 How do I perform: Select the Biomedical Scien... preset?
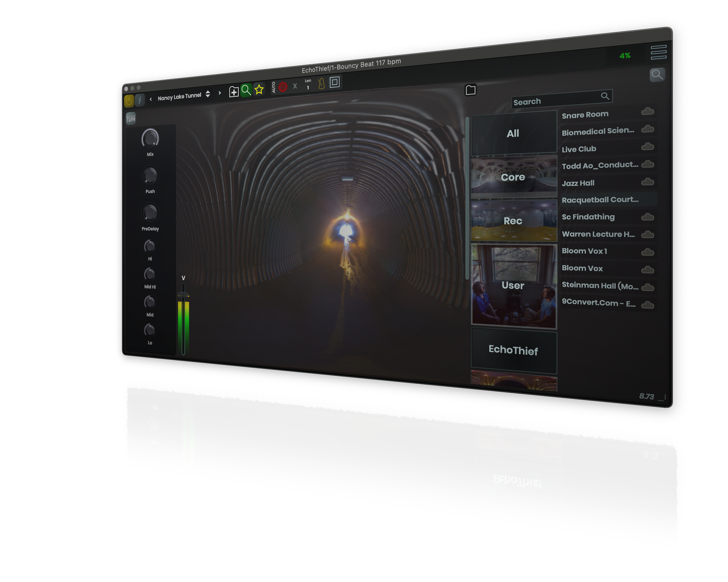[x=609, y=131]
